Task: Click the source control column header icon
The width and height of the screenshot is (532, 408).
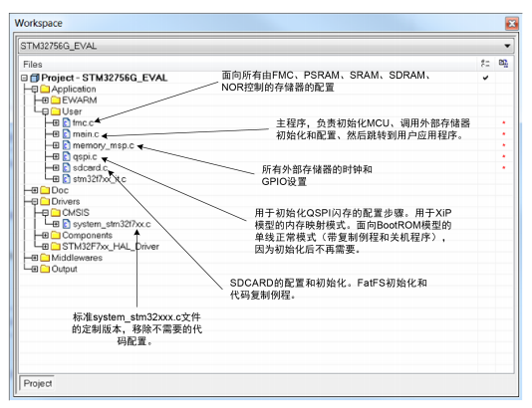Action: (503, 64)
